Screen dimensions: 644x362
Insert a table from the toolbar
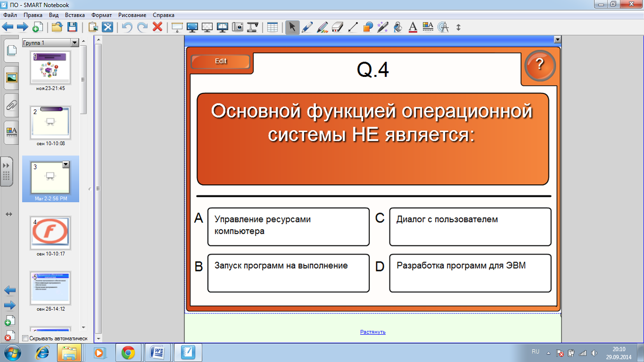pyautogui.click(x=272, y=27)
